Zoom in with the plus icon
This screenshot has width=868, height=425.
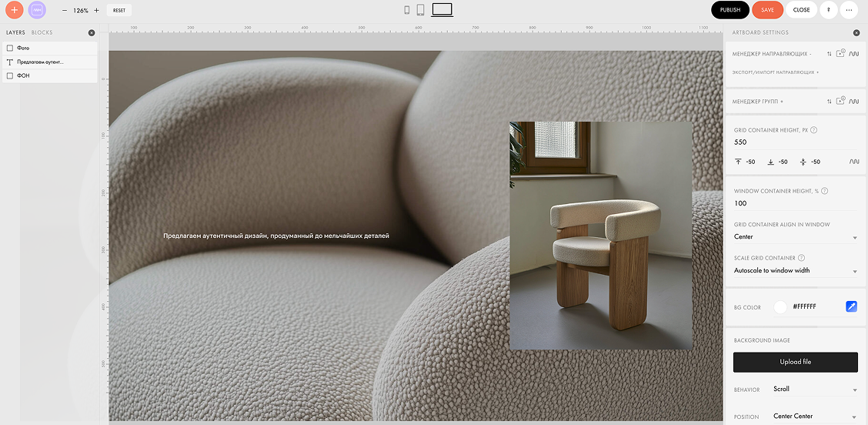(x=96, y=11)
